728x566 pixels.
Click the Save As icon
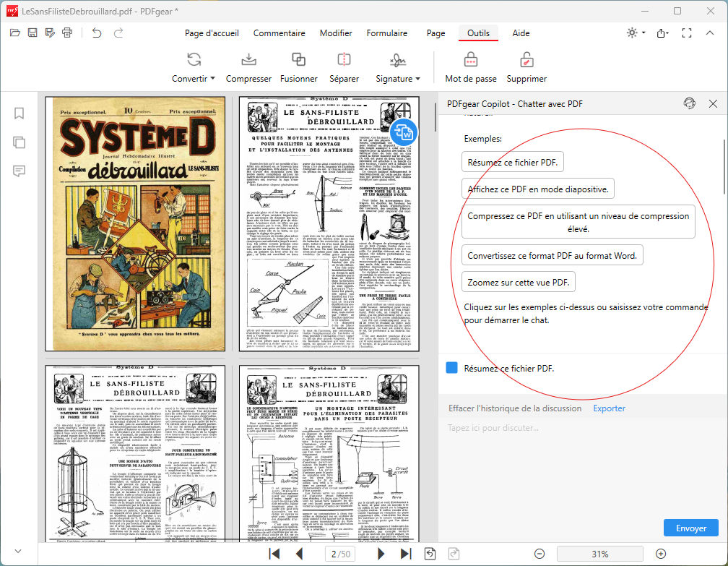tap(50, 33)
